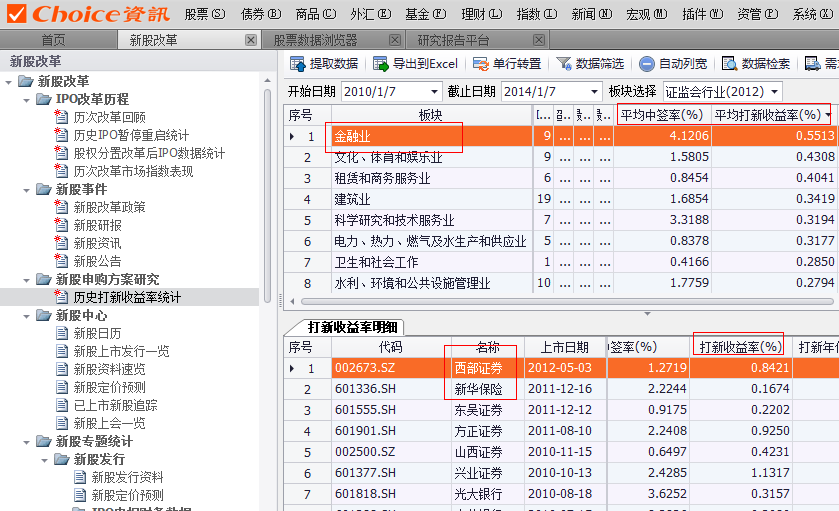This screenshot has height=511, width=839.
Task: Open the 截止日期 date dropdown
Action: (594, 91)
